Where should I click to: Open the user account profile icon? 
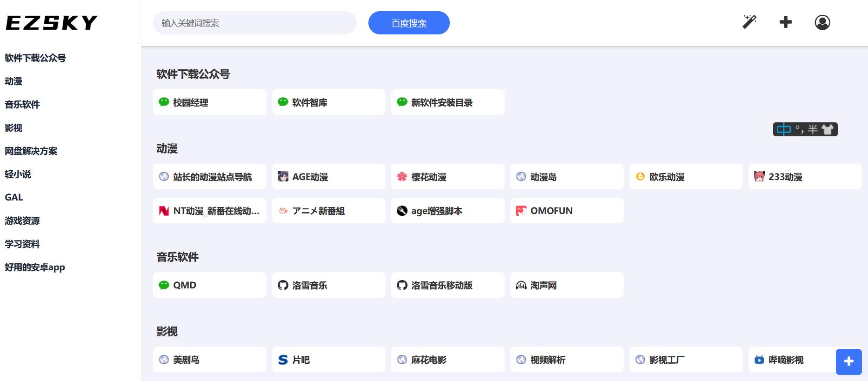(x=822, y=22)
